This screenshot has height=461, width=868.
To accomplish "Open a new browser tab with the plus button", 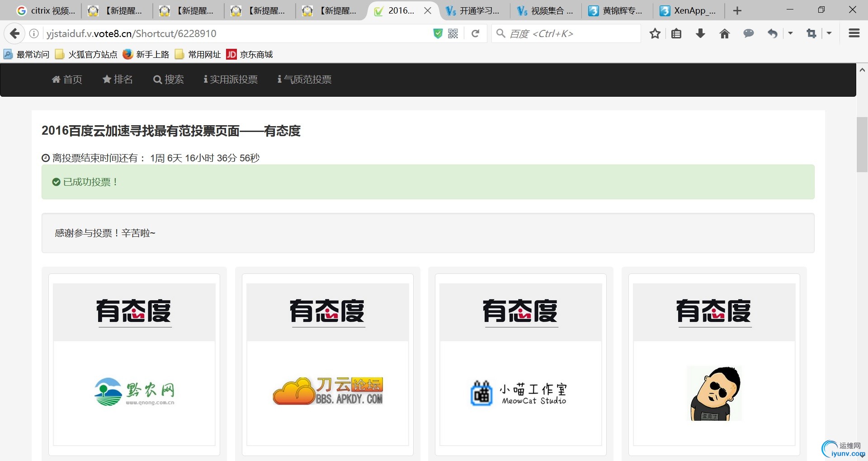I will [x=737, y=10].
